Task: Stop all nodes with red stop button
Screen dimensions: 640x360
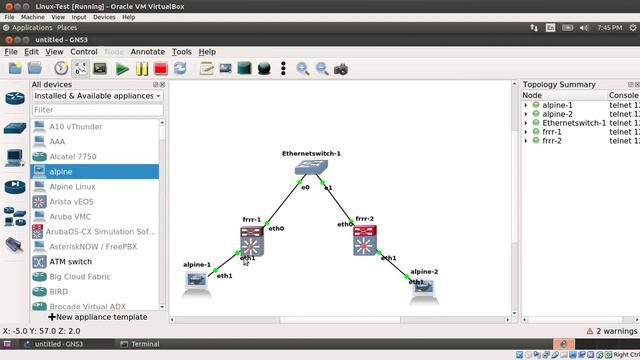Action: point(161,69)
